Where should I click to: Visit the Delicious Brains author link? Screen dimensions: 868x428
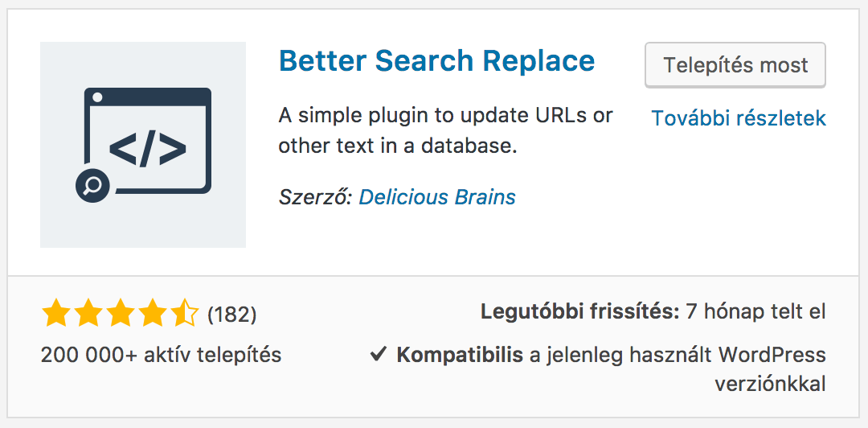pyautogui.click(x=437, y=196)
